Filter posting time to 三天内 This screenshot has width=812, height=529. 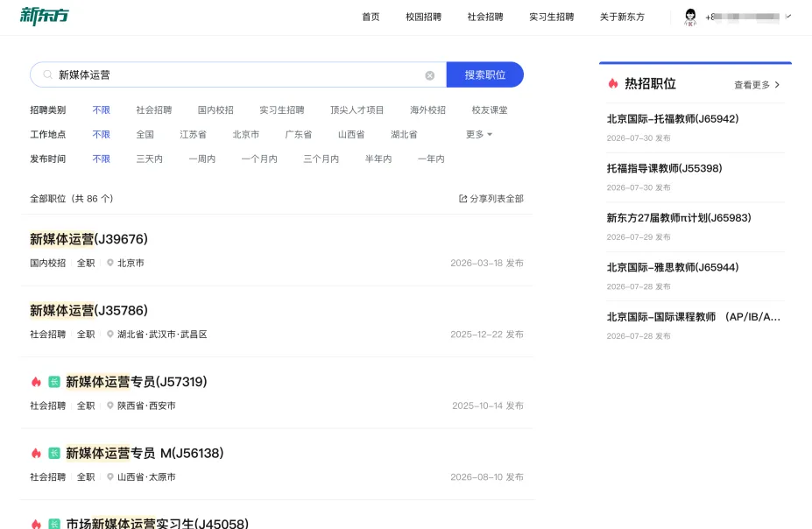[150, 159]
